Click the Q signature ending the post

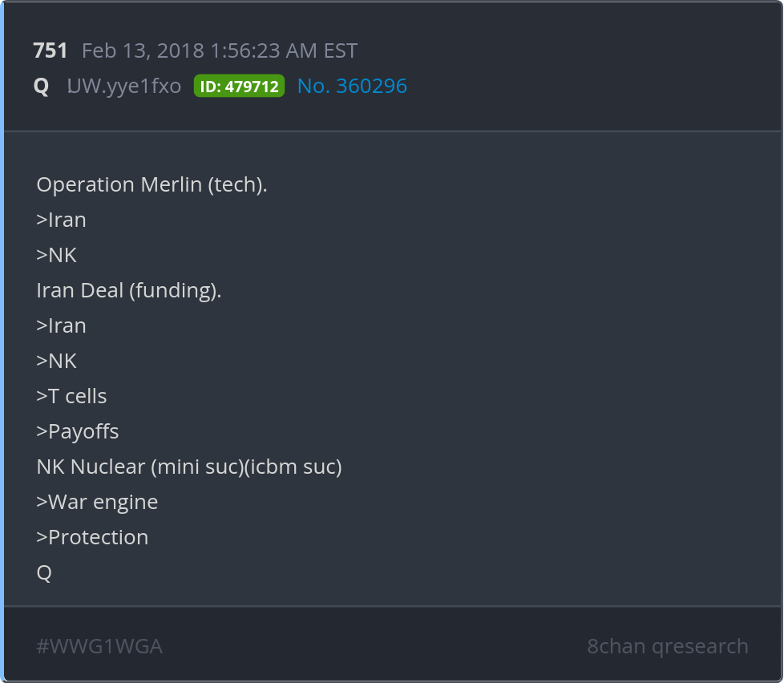point(44,572)
